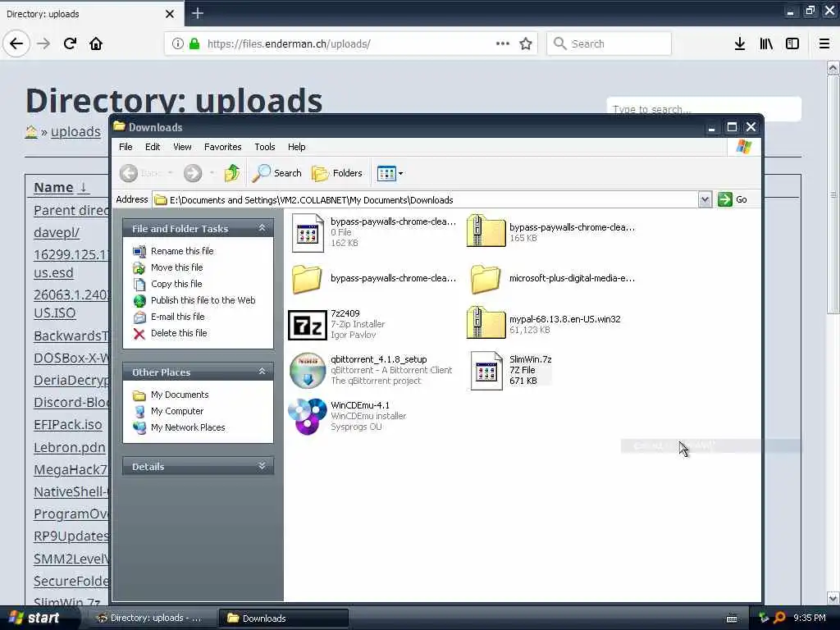
Task: Open the EFIPack.iso link on webpage
Action: pos(68,425)
